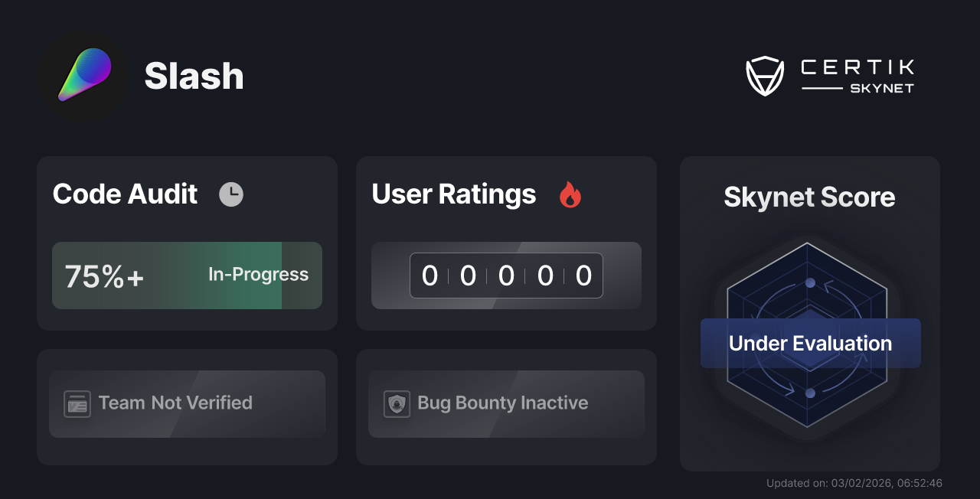This screenshot has width=980, height=499.
Task: Click the ID card icon in Team Not Verified badge
Action: click(76, 403)
